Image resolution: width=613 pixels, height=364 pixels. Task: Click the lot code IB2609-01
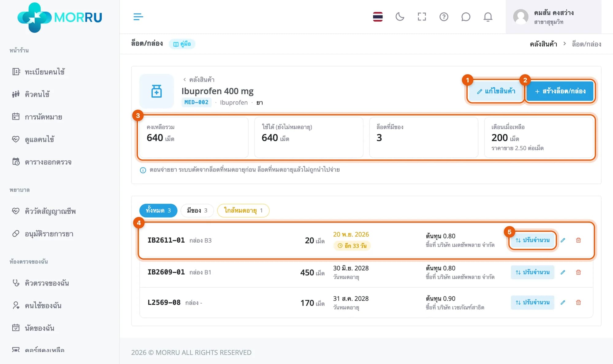[166, 272]
